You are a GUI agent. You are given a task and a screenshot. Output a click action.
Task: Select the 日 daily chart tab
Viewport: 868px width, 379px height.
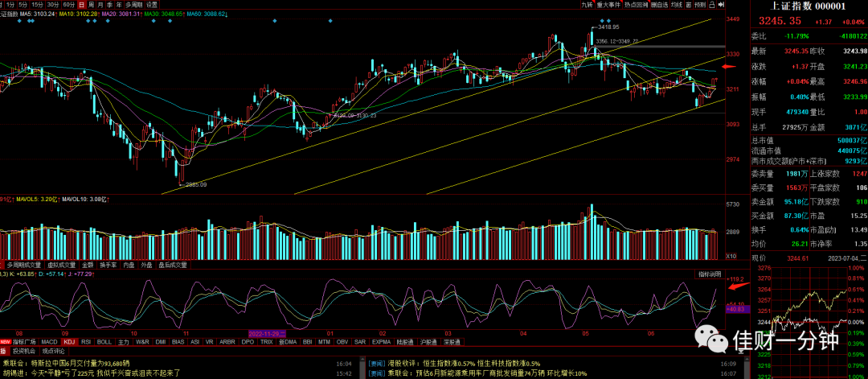pyautogui.click(x=81, y=5)
